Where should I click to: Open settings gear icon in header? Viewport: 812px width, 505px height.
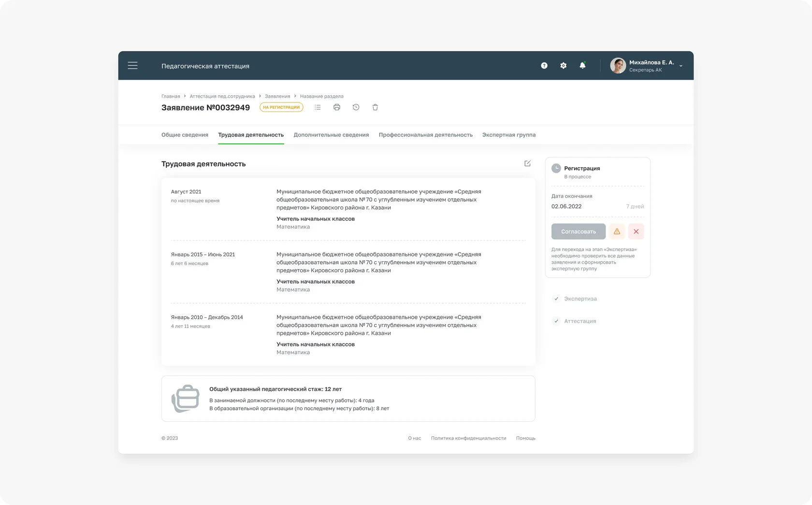coord(563,66)
